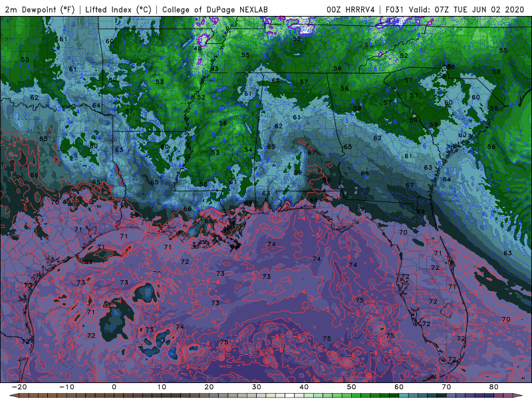Click the "-20" tick label on the color scale

[19, 387]
